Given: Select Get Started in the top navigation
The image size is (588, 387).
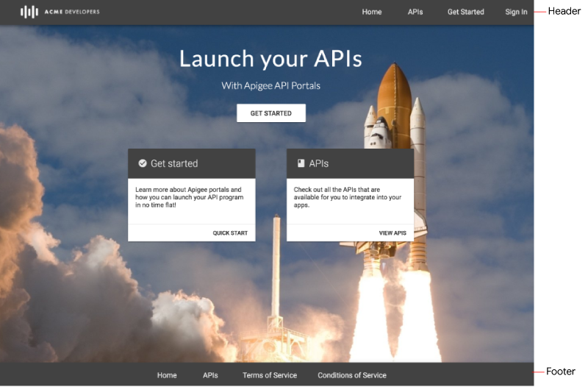Looking at the screenshot, I should pyautogui.click(x=465, y=12).
